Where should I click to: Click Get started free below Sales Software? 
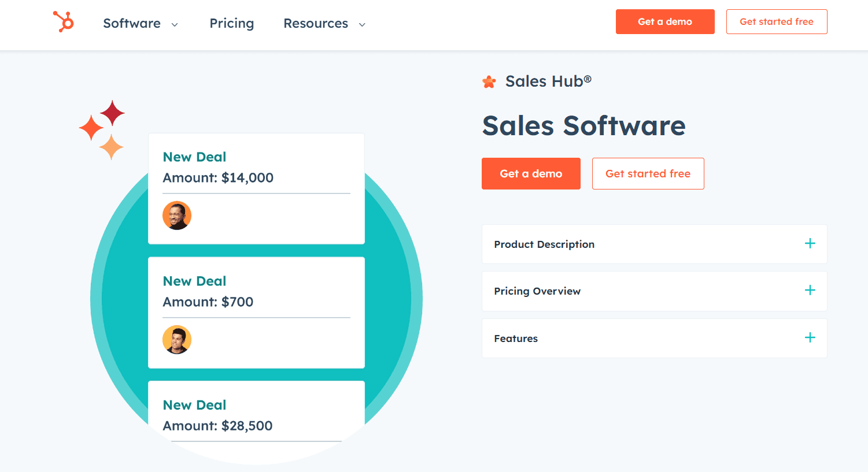pos(648,174)
